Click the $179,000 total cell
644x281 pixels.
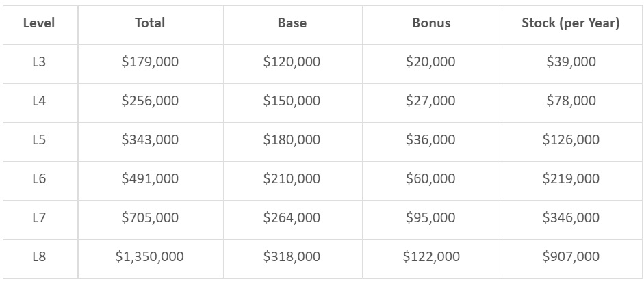[x=150, y=62]
